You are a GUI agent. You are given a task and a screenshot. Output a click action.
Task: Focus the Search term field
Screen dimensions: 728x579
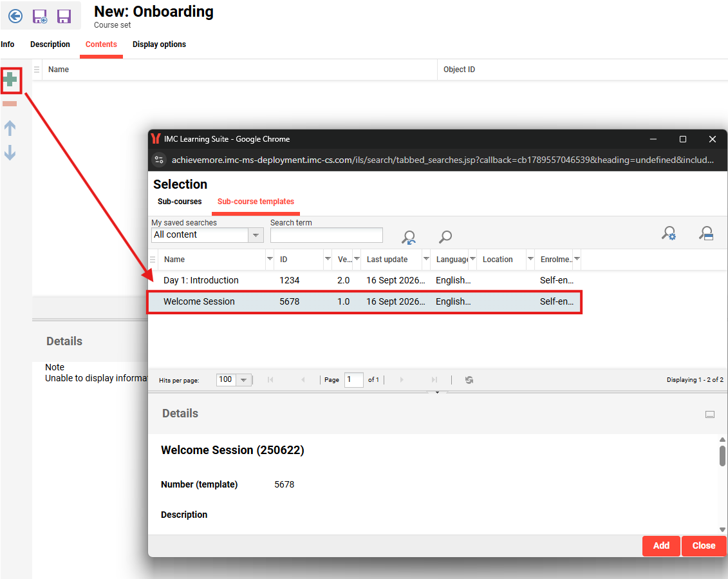(x=326, y=235)
